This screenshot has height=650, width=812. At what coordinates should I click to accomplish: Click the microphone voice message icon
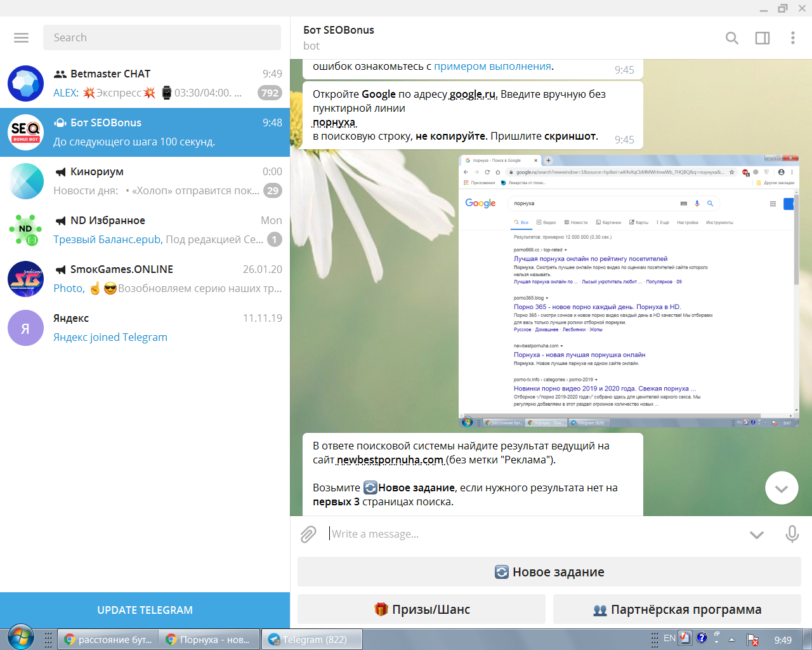pos(792,534)
